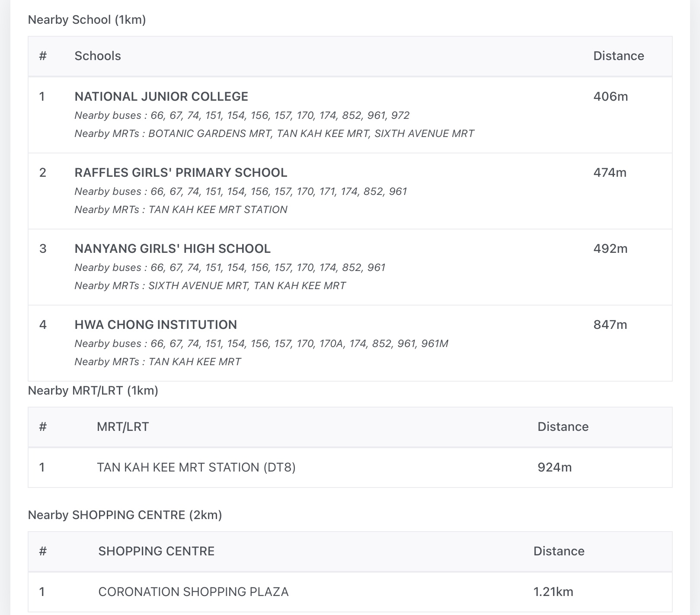Screen dimensions: 700x615
Task: Open Tan Kah Kee MRT Station (DT8)
Action: pos(196,467)
